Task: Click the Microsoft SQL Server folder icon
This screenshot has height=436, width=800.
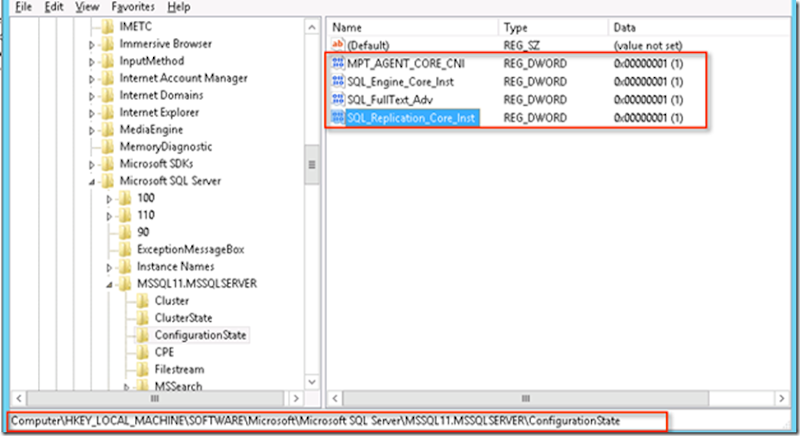Action: [x=107, y=181]
